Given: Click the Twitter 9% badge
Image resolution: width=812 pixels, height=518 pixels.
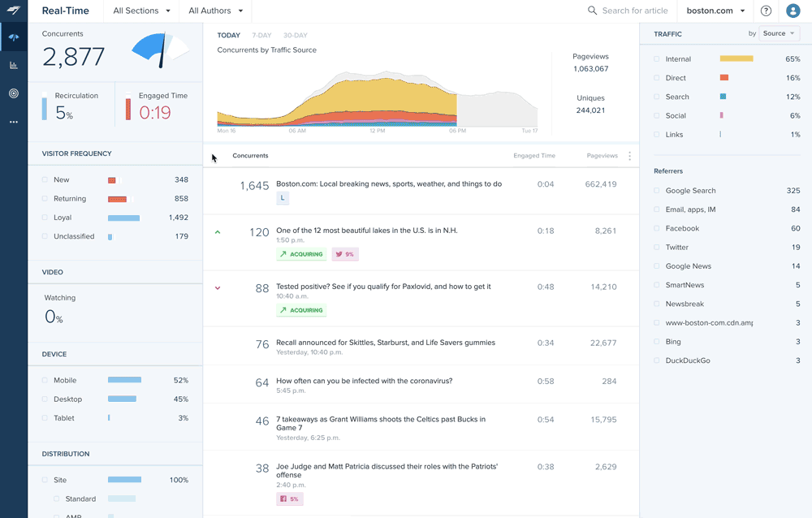Looking at the screenshot, I should (x=345, y=254).
